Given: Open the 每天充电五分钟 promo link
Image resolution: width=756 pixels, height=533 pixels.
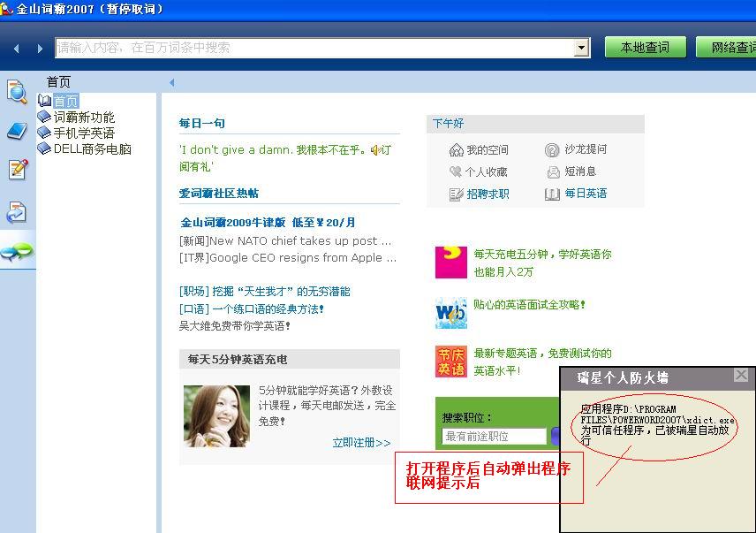Looking at the screenshot, I should pyautogui.click(x=542, y=263).
